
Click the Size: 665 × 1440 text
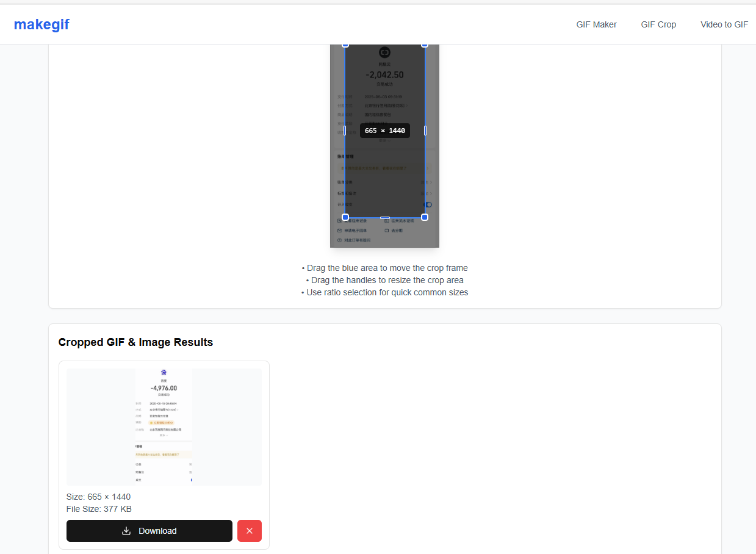point(98,497)
